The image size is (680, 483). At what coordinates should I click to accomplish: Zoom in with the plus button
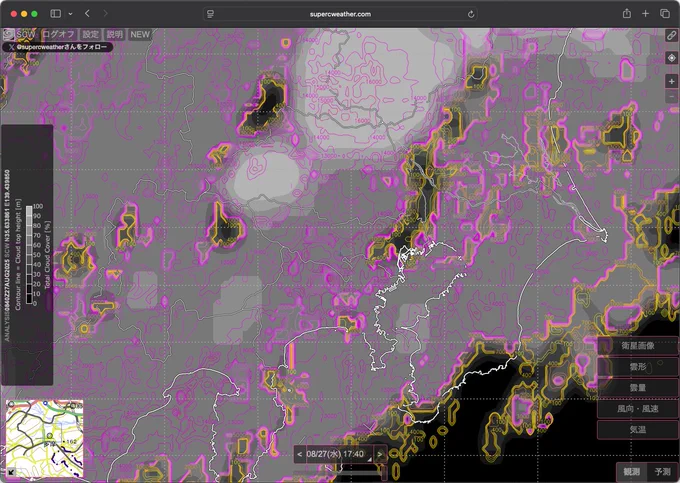(x=672, y=81)
